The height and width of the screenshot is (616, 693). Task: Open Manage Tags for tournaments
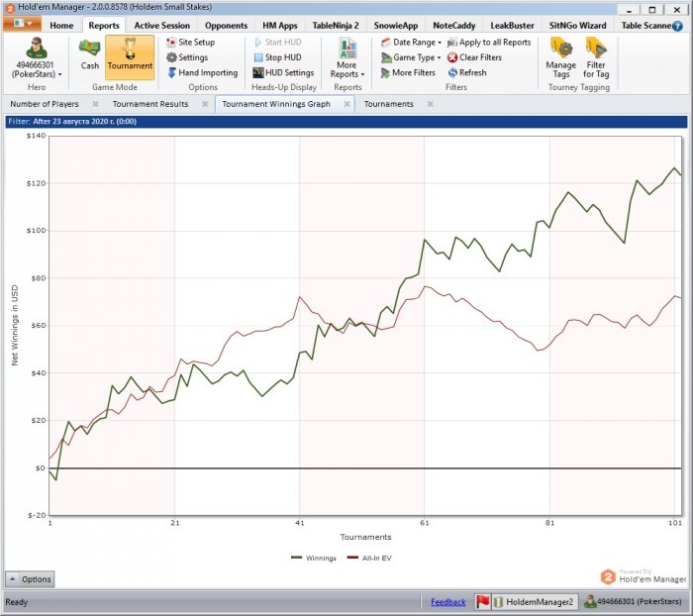560,55
